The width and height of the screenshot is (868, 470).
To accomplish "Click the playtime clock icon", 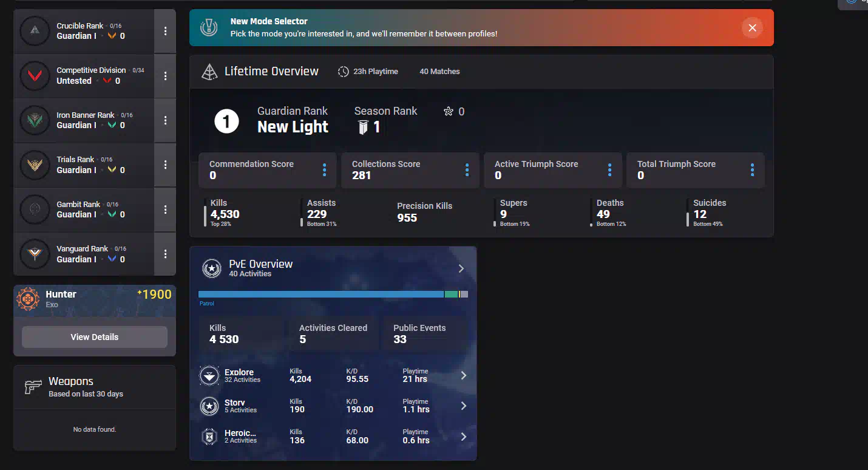I will click(344, 72).
